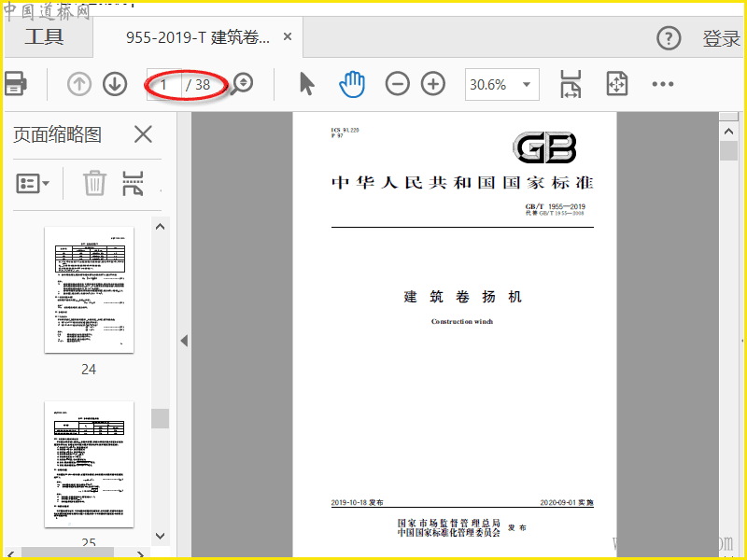747x560 pixels.
Task: Click the GB/T 1955—2019 standard number
Action: 555,206
